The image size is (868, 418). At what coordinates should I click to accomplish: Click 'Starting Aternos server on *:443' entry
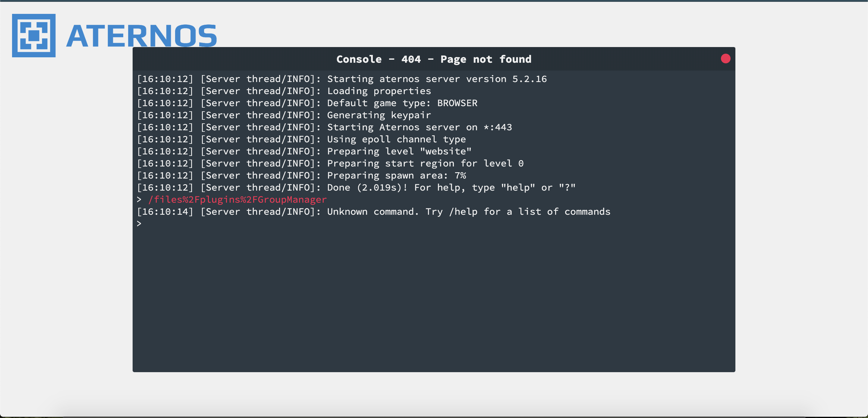[x=324, y=127]
